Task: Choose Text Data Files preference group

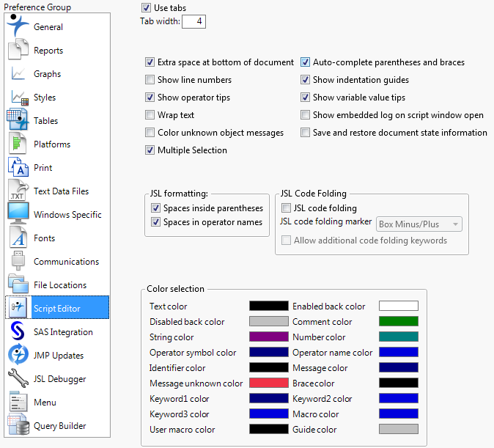Action: [x=61, y=191]
